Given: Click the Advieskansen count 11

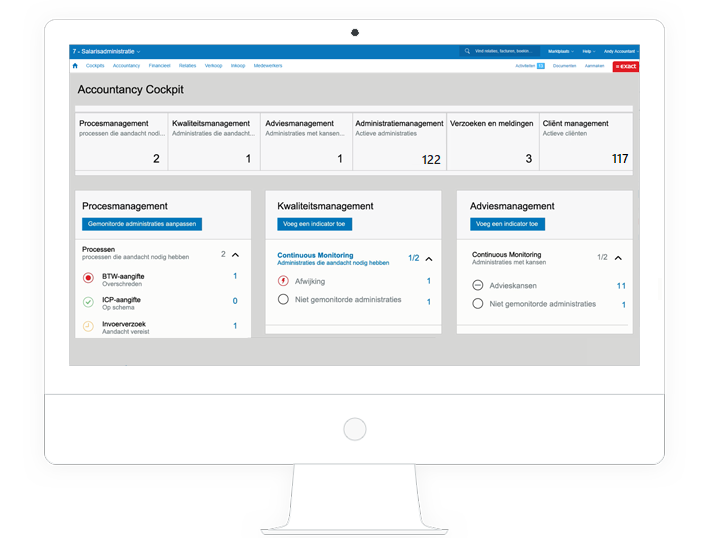Looking at the screenshot, I should [x=621, y=286].
